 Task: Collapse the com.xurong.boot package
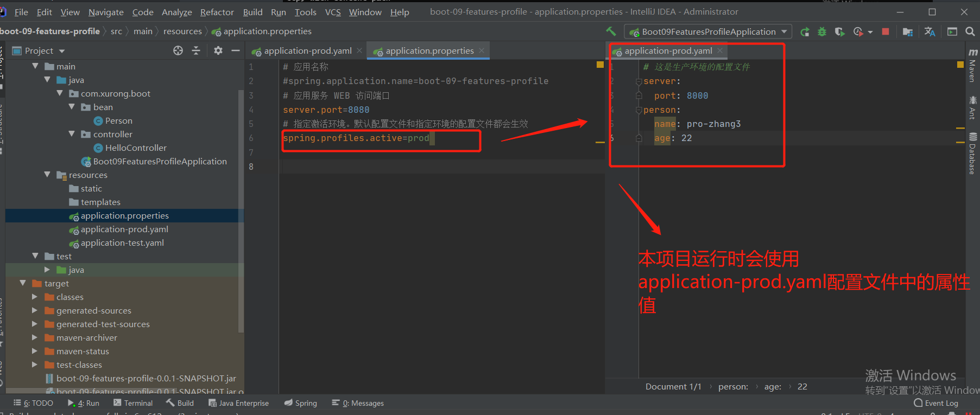click(60, 93)
